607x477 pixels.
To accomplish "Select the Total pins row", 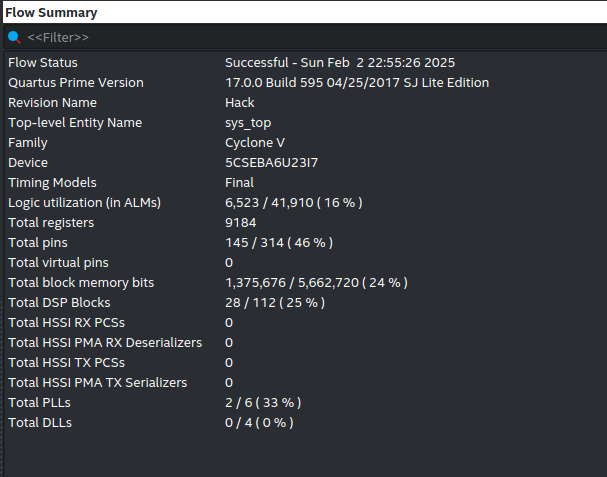I will click(36, 243).
